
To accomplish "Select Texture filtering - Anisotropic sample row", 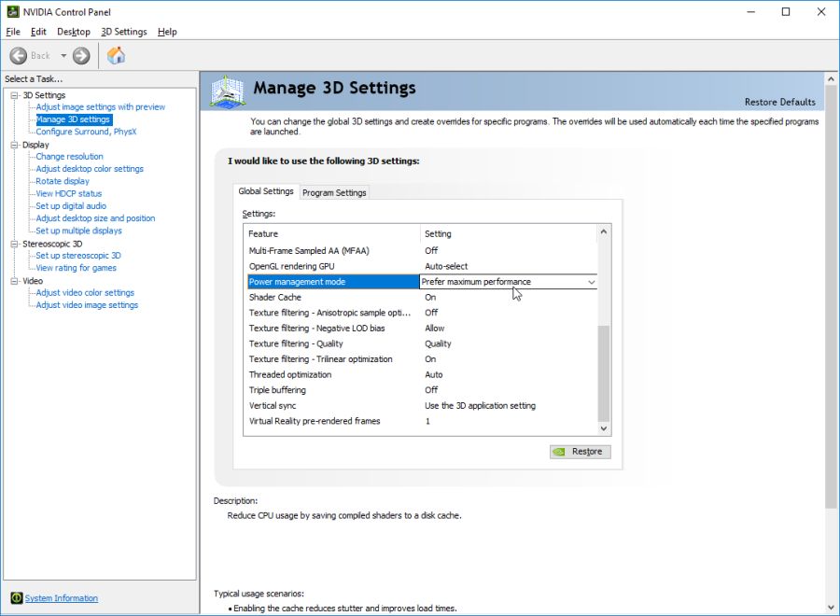I will [422, 313].
